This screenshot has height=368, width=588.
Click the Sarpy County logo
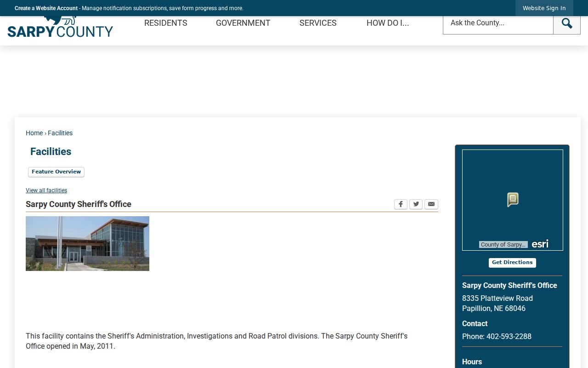[x=60, y=28]
